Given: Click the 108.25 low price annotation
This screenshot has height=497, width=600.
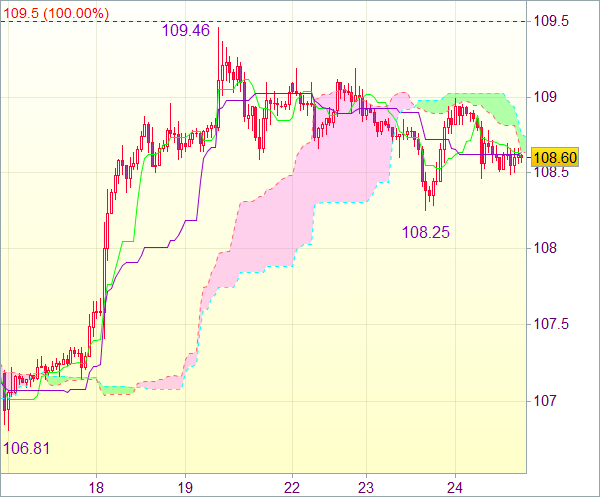Looking at the screenshot, I should 426,232.
